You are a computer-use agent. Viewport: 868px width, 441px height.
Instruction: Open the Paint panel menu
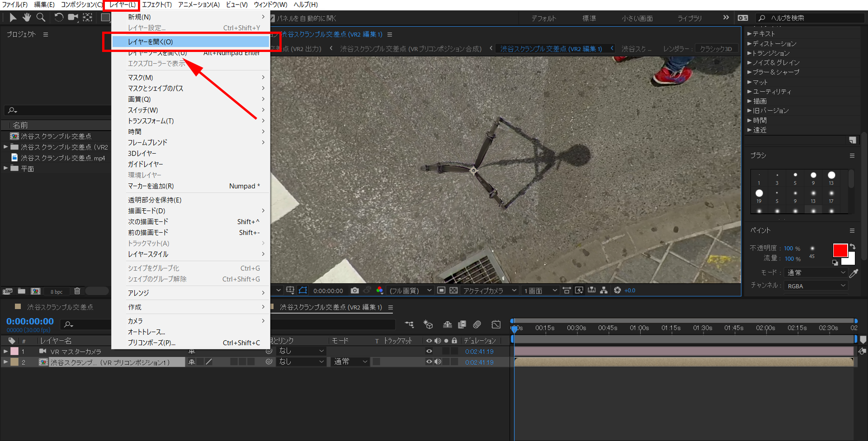[x=852, y=230]
